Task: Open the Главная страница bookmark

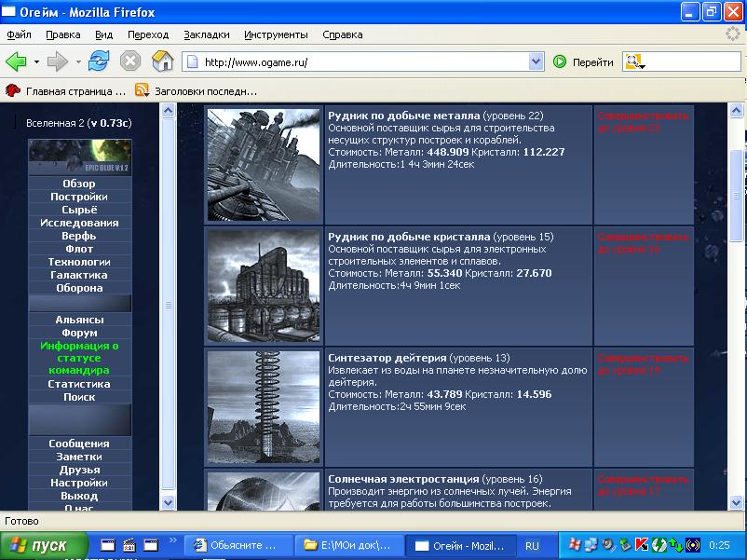Action: pyautogui.click(x=66, y=91)
